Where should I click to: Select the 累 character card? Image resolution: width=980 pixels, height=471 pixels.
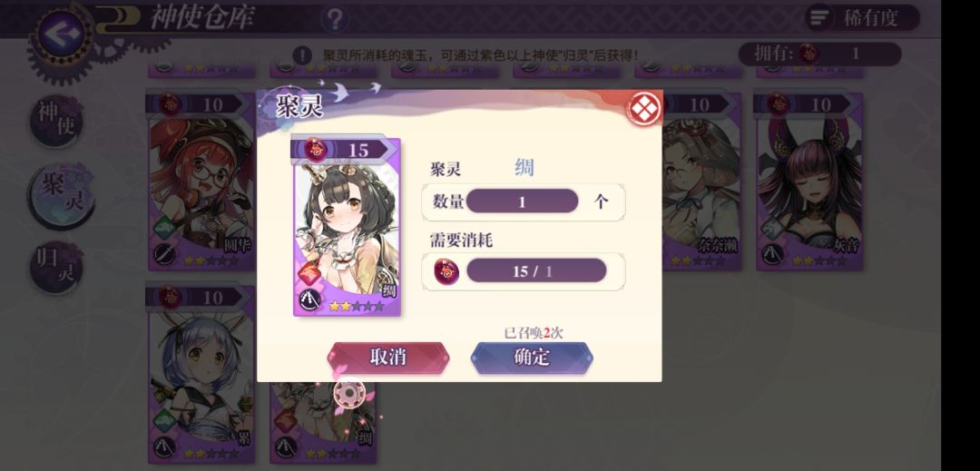(201, 375)
